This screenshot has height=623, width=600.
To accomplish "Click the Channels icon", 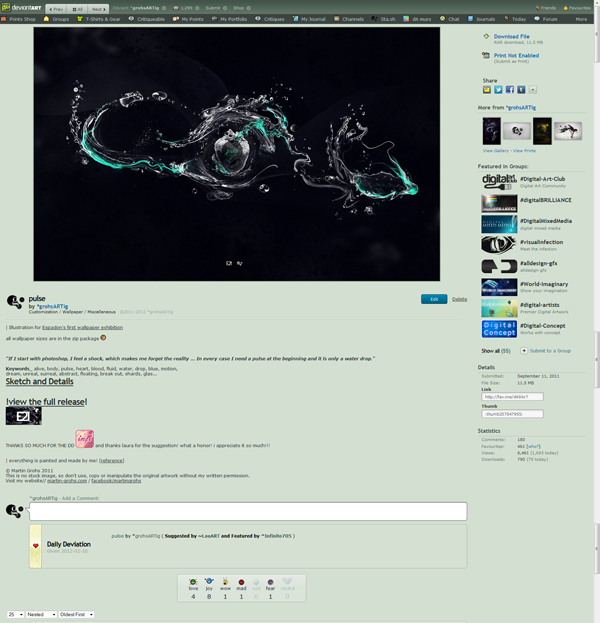I will (337, 19).
